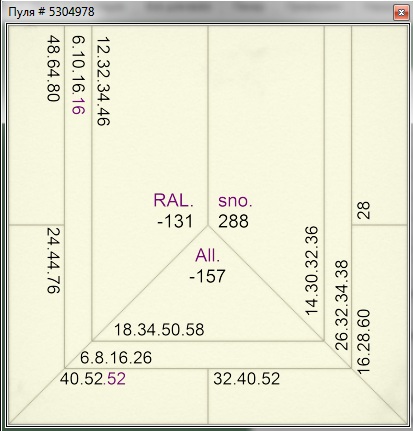Click the 18.34.50.58 score row

pos(159,330)
